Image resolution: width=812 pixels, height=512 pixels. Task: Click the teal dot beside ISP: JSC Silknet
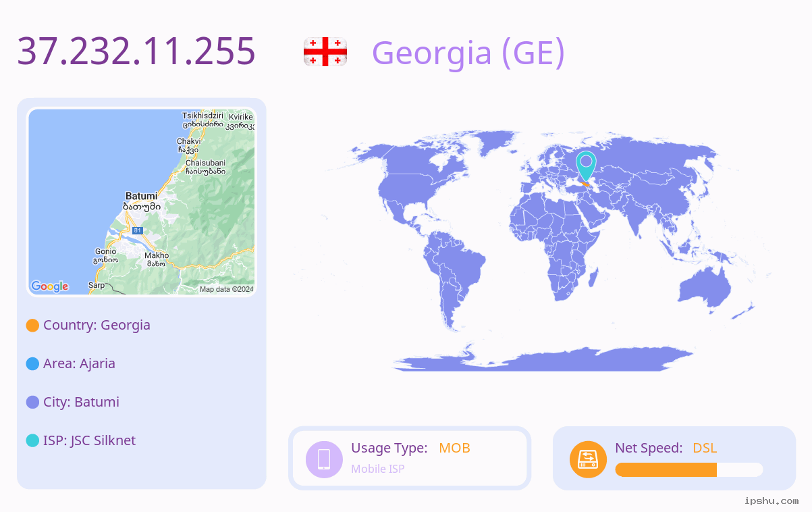click(x=32, y=441)
